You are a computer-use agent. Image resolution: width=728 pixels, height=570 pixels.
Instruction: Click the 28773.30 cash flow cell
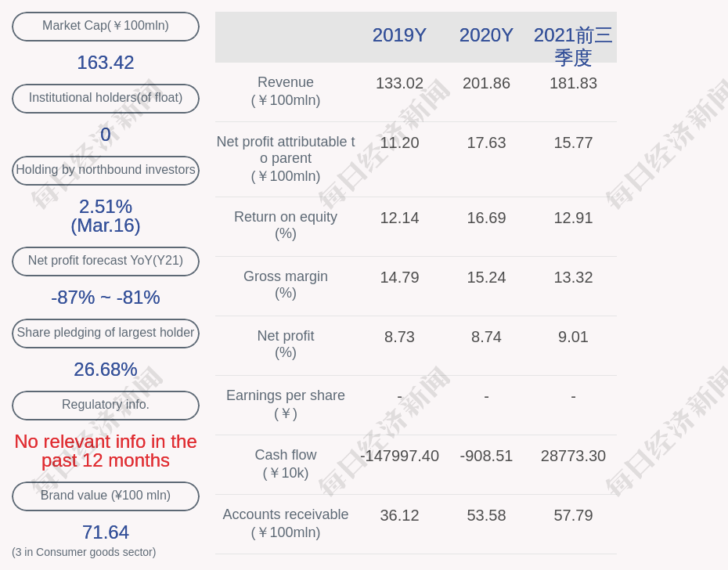pyautogui.click(x=573, y=456)
